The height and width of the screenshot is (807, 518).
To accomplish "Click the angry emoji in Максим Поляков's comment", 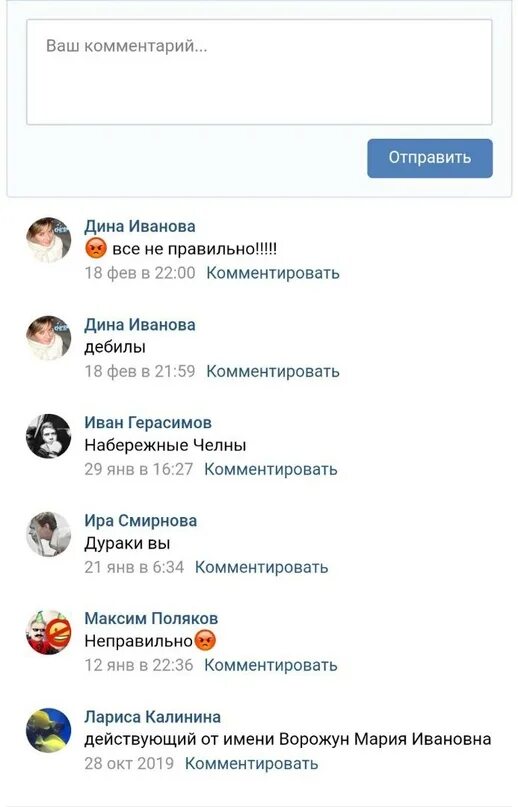I will click(205, 641).
